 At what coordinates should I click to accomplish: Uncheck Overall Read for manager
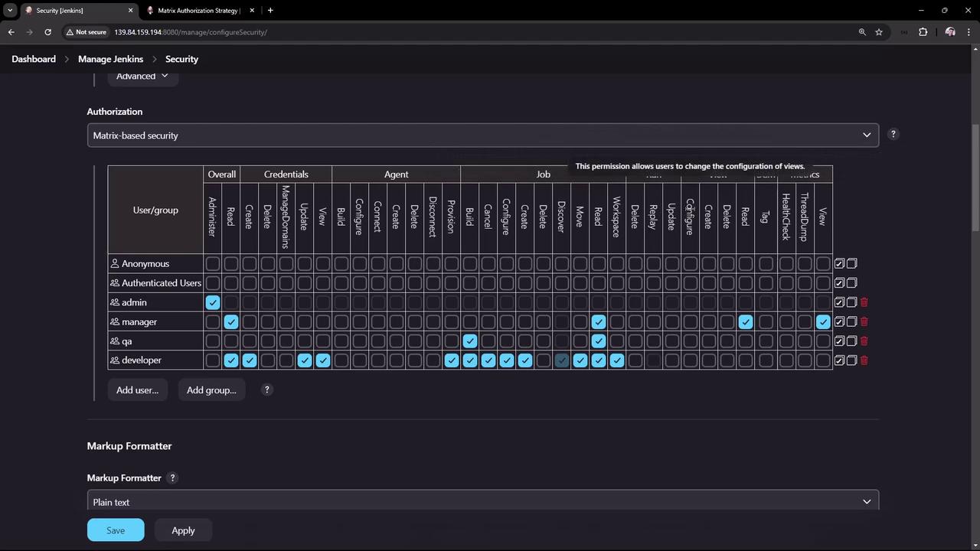(231, 322)
